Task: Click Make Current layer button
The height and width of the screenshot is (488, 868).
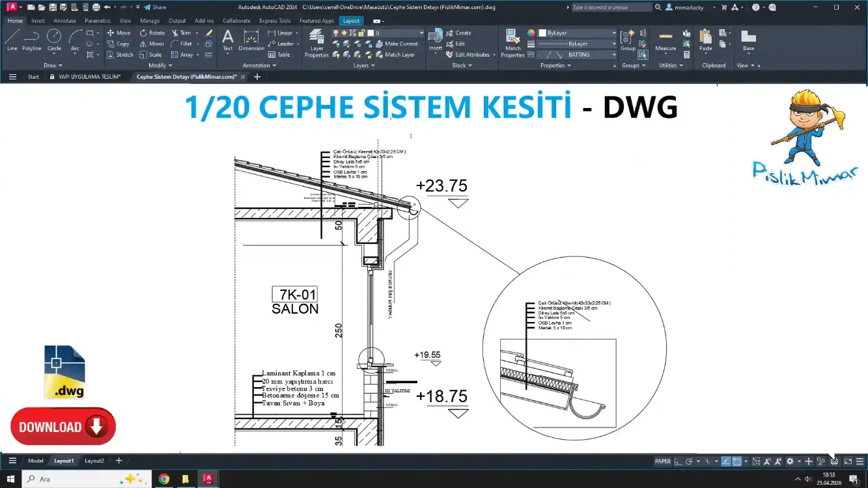Action: 397,44
